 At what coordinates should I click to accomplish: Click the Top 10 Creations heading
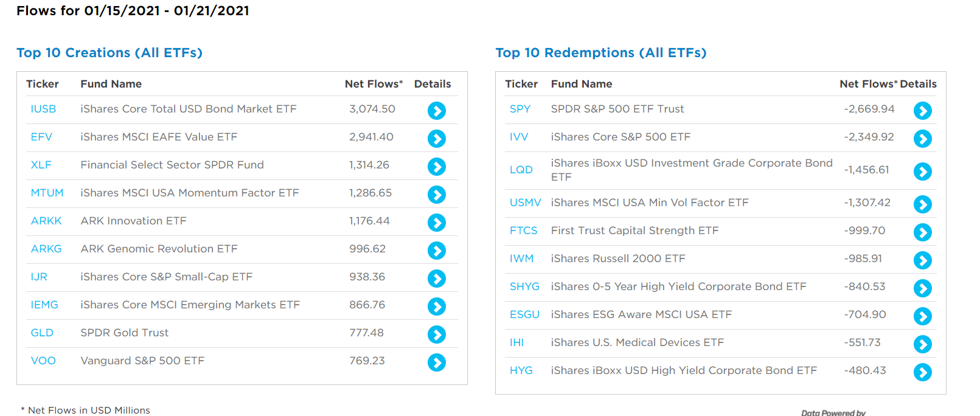(109, 53)
